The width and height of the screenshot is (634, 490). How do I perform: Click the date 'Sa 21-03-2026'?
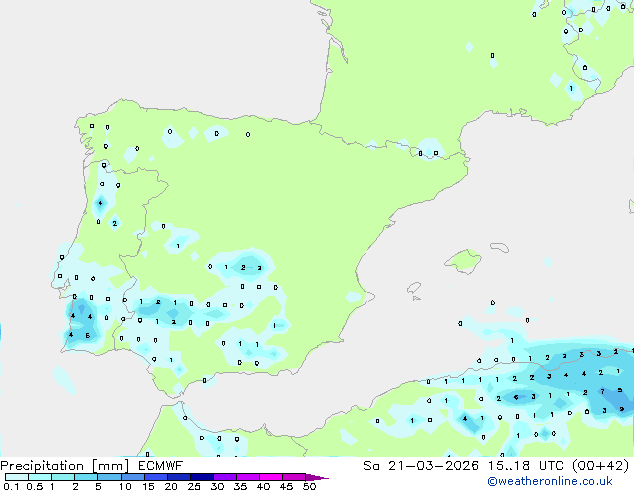pos(421,466)
